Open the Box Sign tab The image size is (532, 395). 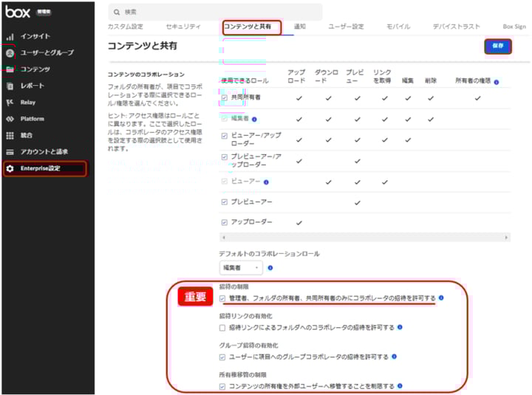[514, 27]
